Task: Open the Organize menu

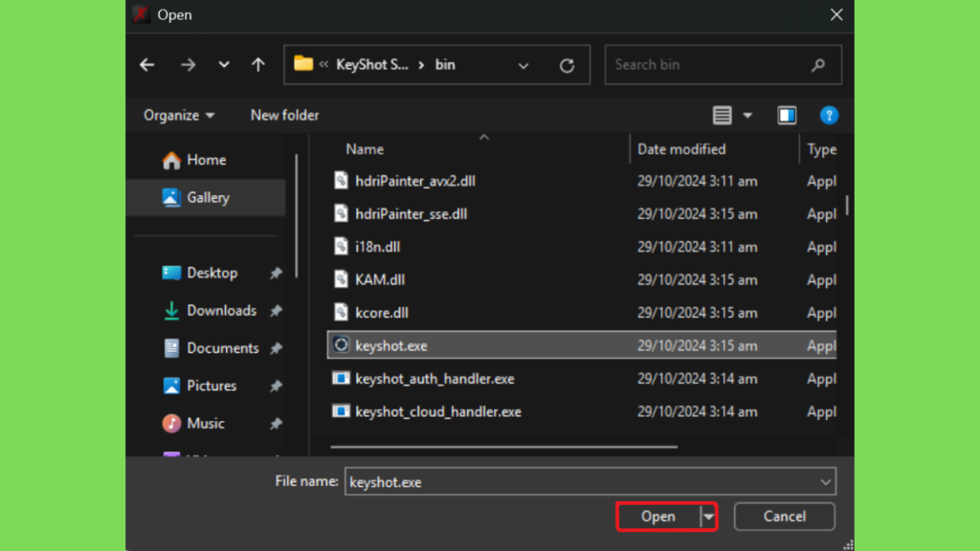Action: coord(179,116)
